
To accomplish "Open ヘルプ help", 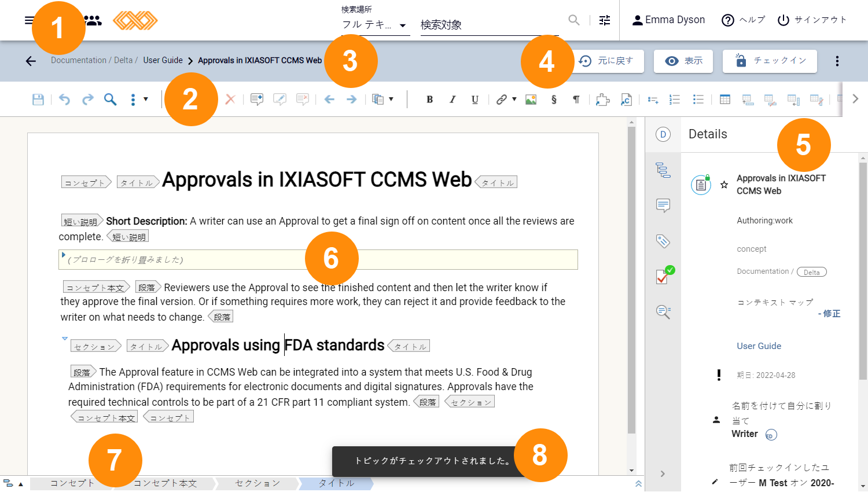I will pyautogui.click(x=744, y=20).
